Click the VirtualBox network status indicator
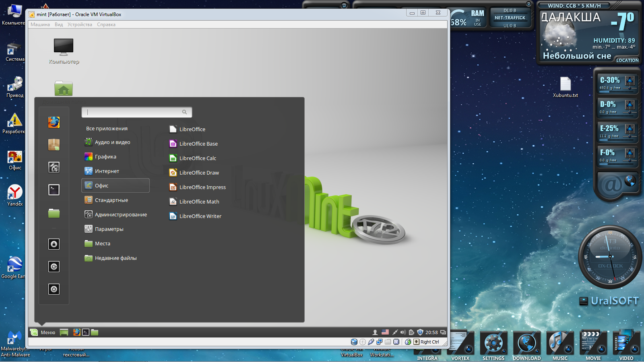Viewport: 644px width, 362px height. coord(380,342)
